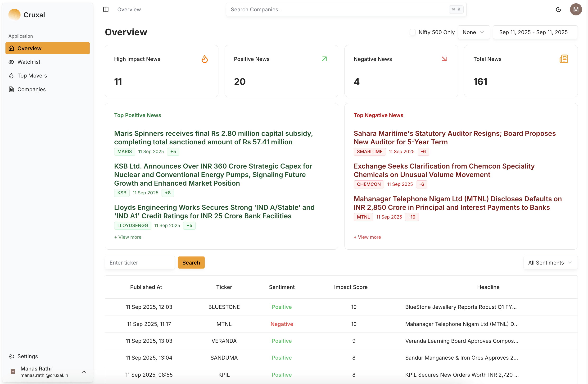Select the Top Movers flame icon
Viewport: 588px width, 384px height.
point(11,76)
